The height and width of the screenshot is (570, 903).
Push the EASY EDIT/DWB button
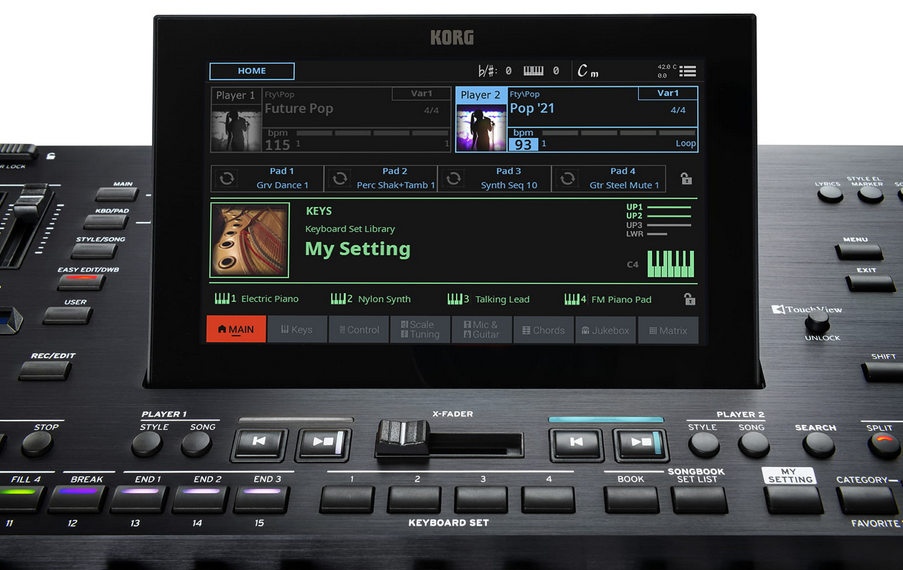point(81,282)
